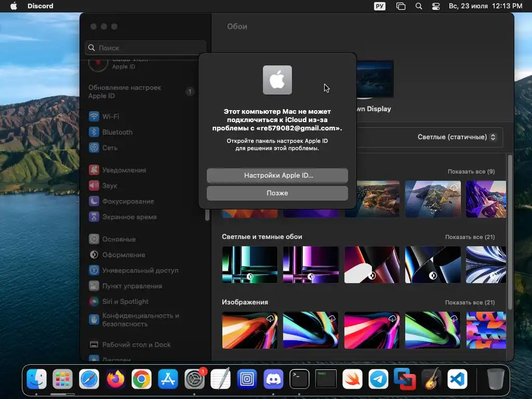Image resolution: width=532 pixels, height=399 pixels.
Task: Focus the Поиск search field
Action: pos(145,48)
